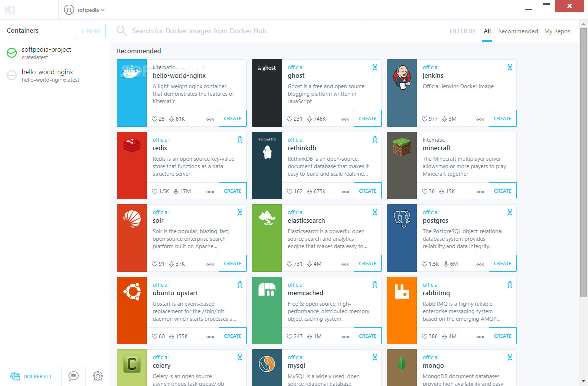Screen dimensions: 588x386
Task: Open the settings gear in the sidebar
Action: (x=98, y=376)
